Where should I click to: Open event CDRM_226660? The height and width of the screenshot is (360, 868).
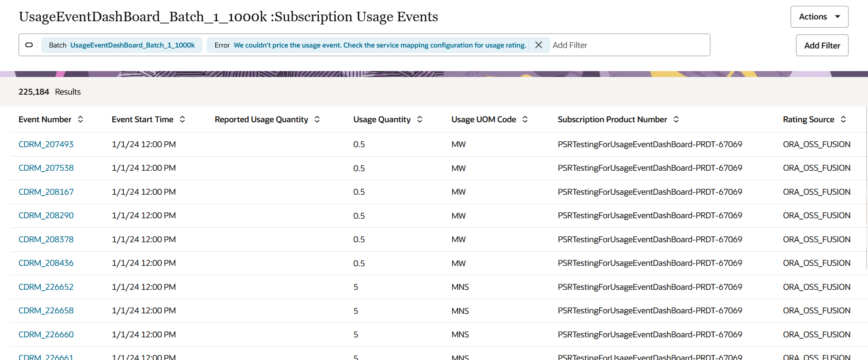(46, 334)
